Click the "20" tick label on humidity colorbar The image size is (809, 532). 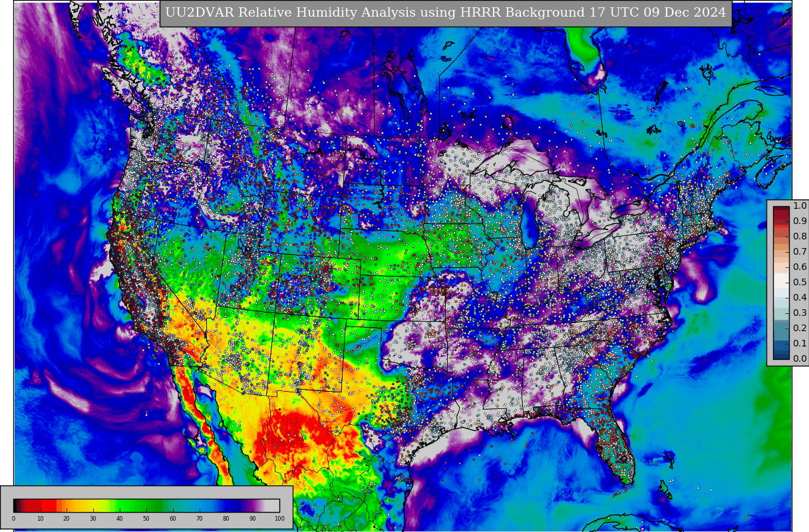point(67,519)
